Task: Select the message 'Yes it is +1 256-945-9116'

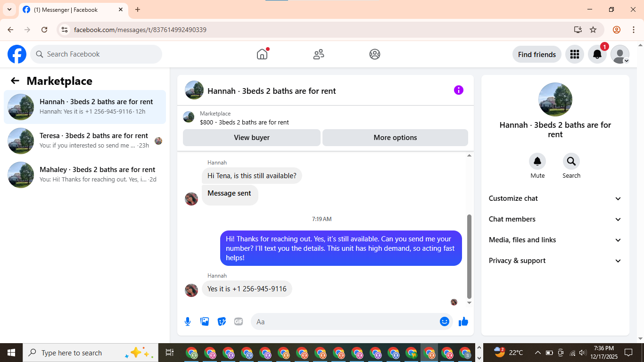Action: (x=247, y=289)
